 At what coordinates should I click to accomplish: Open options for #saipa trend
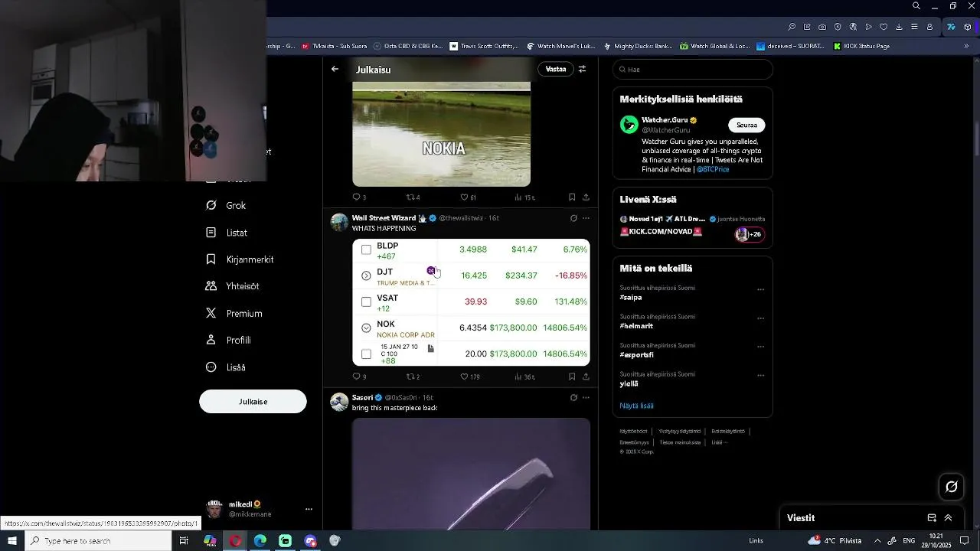coord(760,290)
